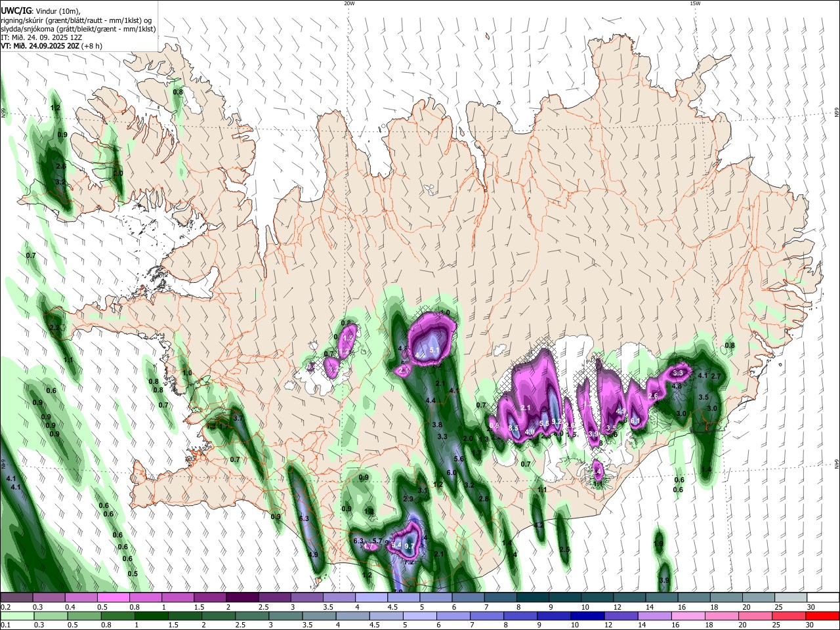Click lower legend swatch between 6 and 7

click(453, 616)
